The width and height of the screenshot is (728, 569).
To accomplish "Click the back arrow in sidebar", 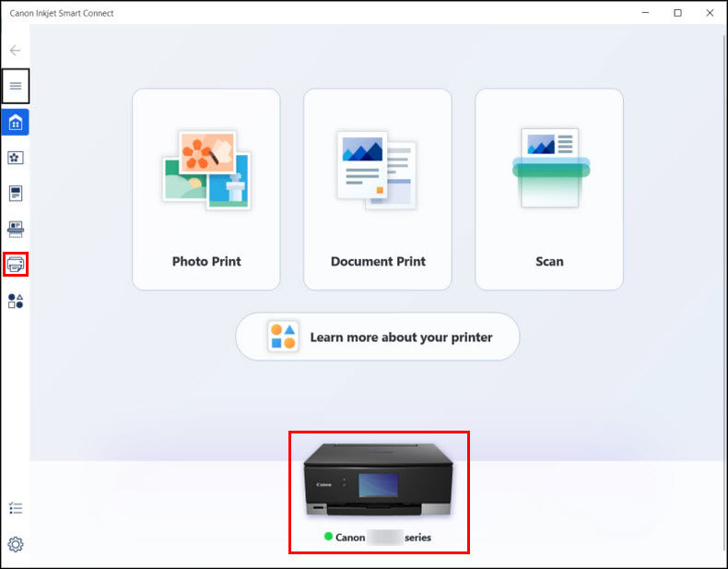I will tap(16, 50).
